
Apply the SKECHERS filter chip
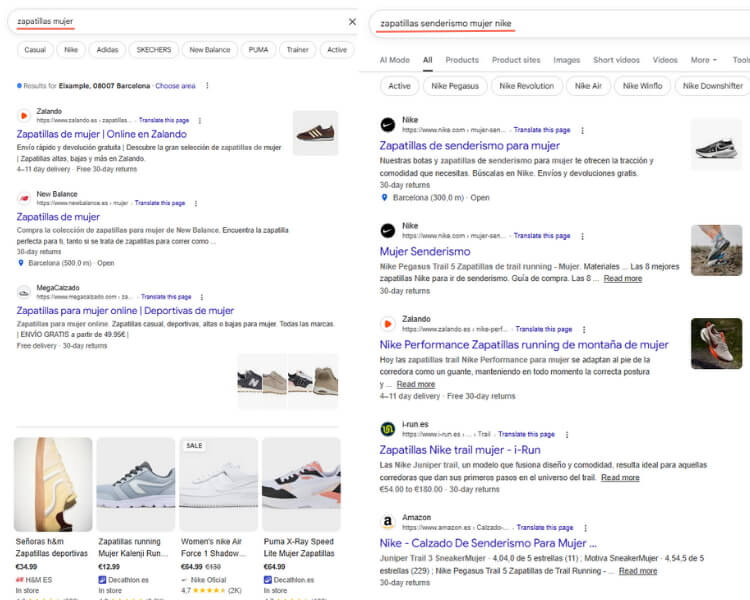click(x=154, y=50)
